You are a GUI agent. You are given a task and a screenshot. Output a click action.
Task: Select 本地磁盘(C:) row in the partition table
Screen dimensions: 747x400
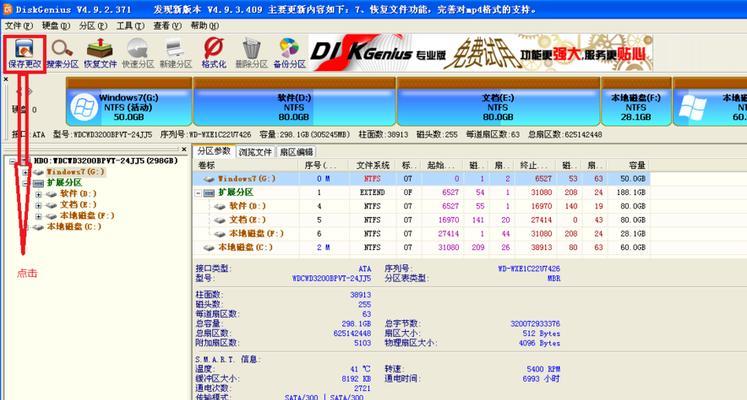click(x=422, y=248)
